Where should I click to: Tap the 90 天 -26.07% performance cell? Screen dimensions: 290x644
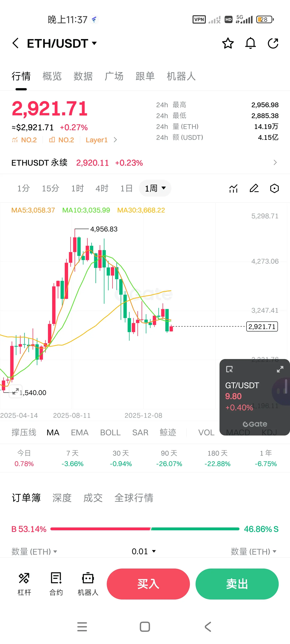click(169, 458)
